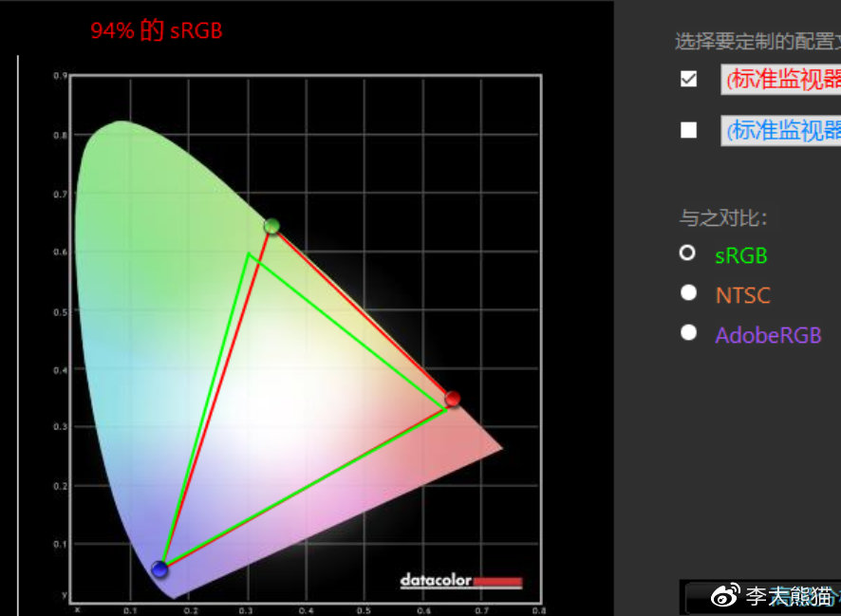Open the blue 标准监视器 profile field
Screen dimensions: 841x616
[781, 130]
